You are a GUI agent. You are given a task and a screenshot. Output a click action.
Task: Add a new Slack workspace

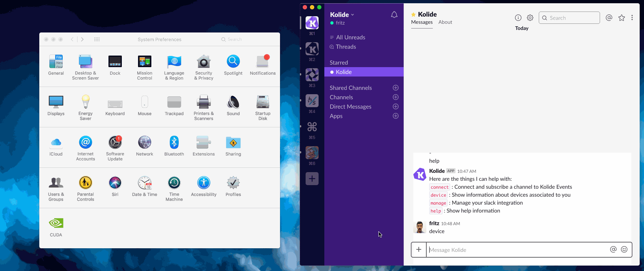click(x=312, y=179)
